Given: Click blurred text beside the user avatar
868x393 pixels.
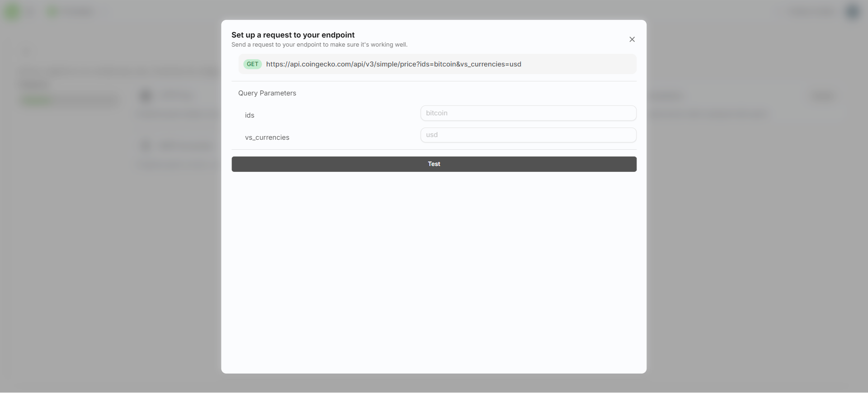Looking at the screenshot, I should (x=811, y=12).
